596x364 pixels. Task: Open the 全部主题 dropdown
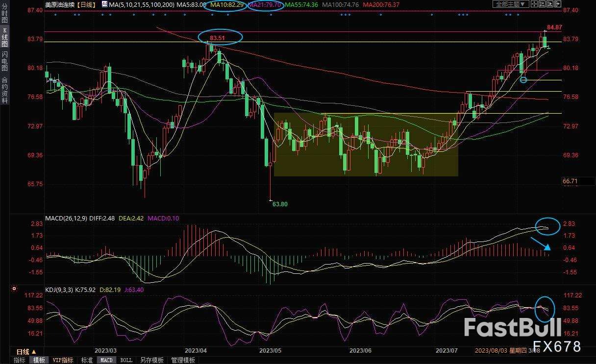[510, 4]
